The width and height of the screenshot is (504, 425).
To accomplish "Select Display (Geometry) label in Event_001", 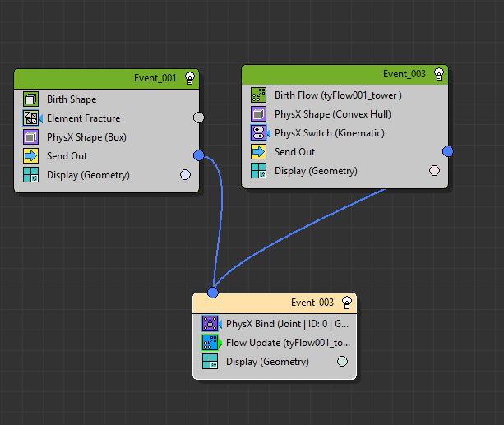I will (89, 176).
